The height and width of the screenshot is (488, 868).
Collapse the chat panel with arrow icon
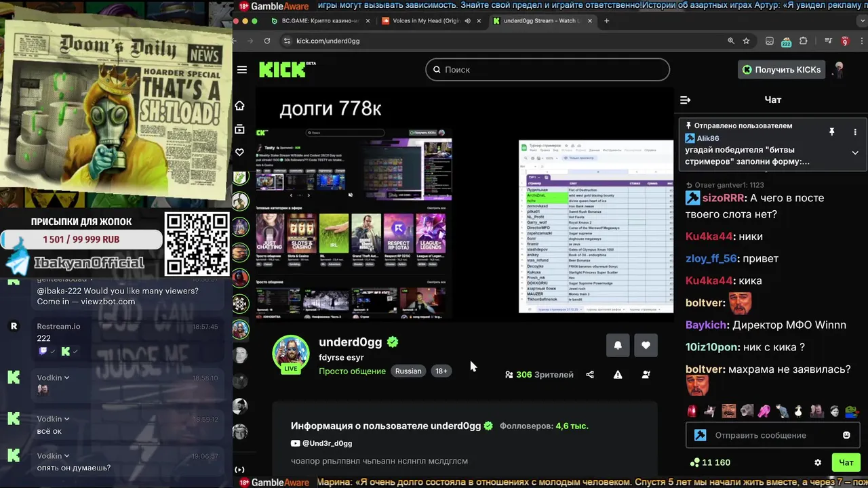pyautogui.click(x=685, y=100)
